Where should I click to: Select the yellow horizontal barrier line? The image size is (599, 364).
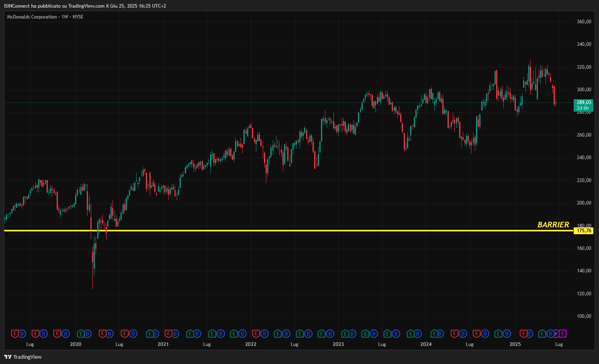tap(288, 231)
